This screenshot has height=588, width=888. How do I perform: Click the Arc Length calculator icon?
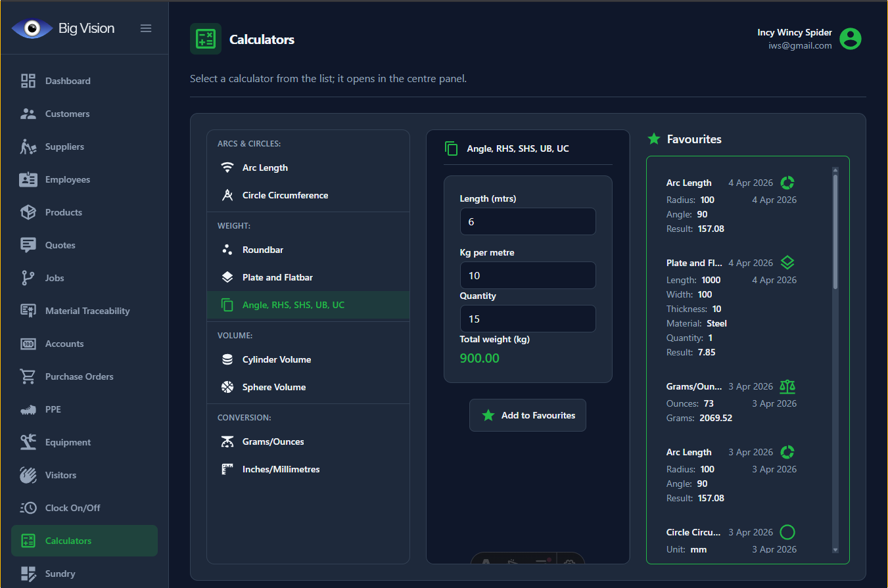[x=227, y=168]
